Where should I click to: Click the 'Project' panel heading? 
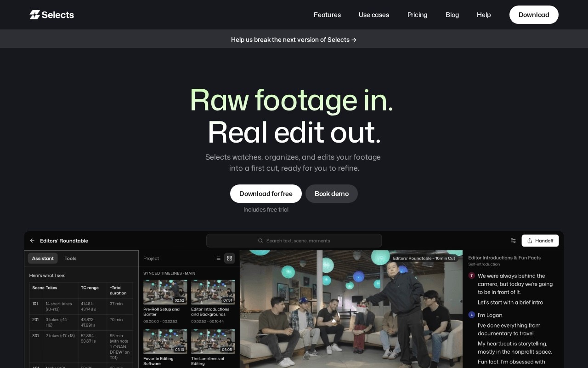[151, 258]
